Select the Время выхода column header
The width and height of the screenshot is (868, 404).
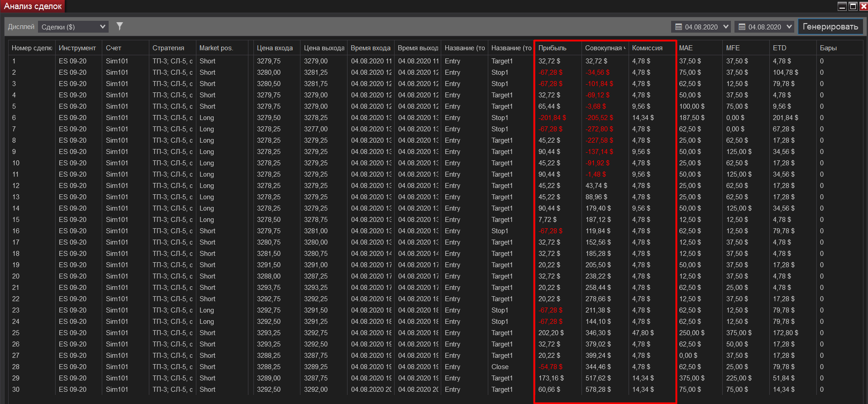(418, 48)
